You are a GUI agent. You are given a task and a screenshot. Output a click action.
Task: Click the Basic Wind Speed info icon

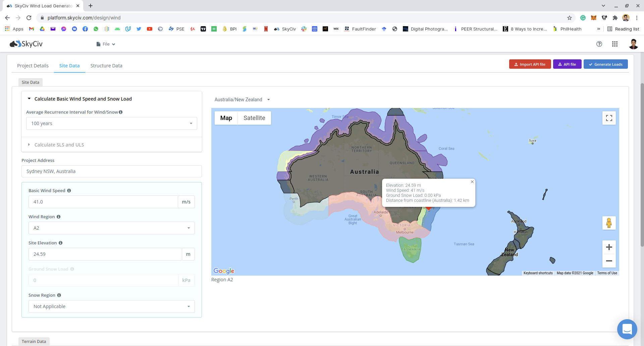pyautogui.click(x=69, y=190)
